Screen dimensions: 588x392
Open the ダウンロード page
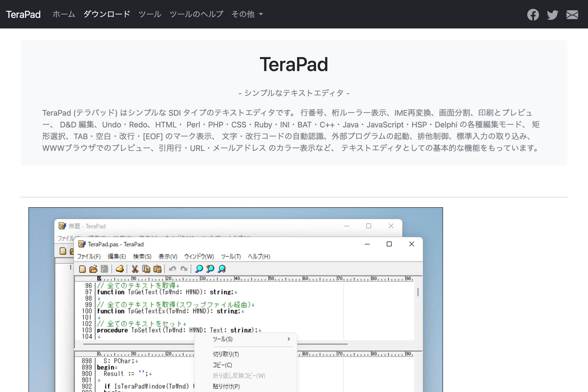point(107,14)
